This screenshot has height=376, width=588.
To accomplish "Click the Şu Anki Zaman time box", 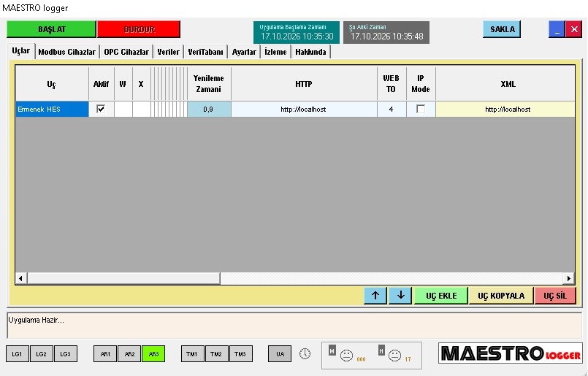I will (x=386, y=32).
